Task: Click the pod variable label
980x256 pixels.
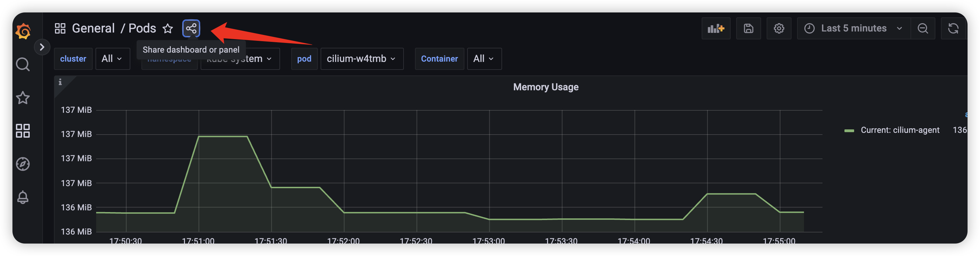Action: [304, 59]
